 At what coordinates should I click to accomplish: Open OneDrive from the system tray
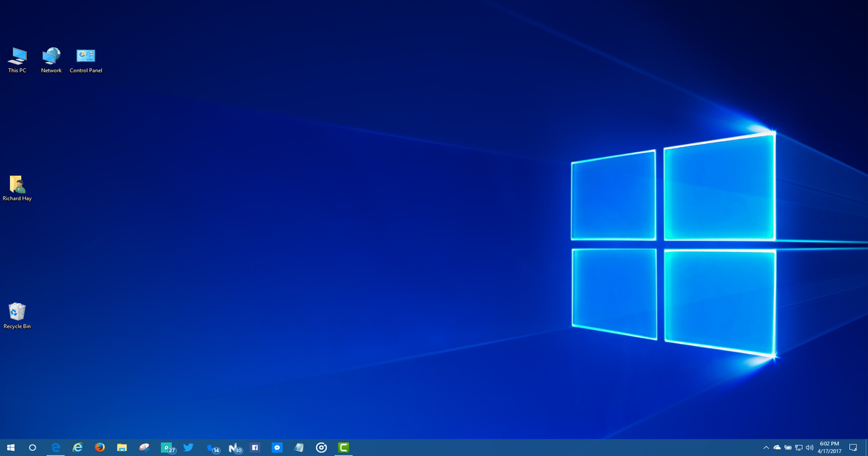[776, 448]
